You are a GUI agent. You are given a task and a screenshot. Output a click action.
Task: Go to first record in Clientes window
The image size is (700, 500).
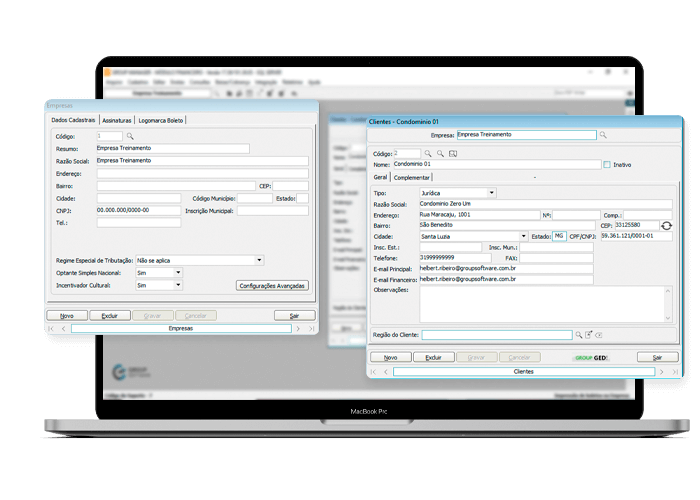pyautogui.click(x=373, y=372)
